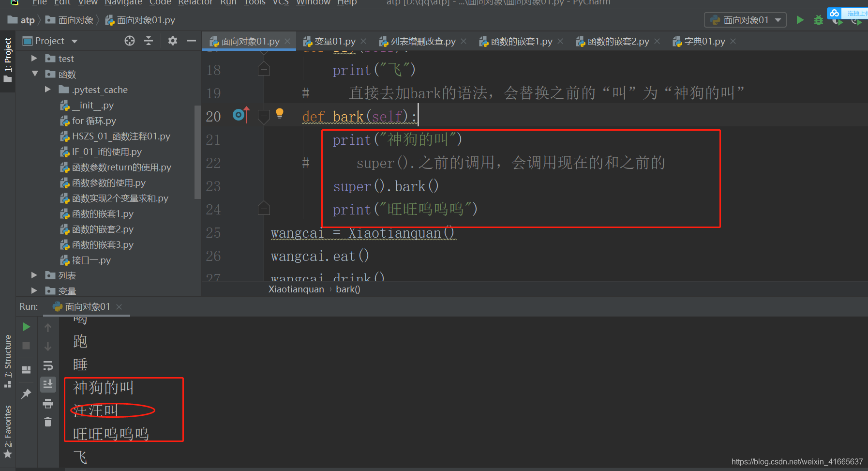This screenshot has height=471, width=868.
Task: Rerun with the green arrow in the Run panel
Action: click(26, 327)
